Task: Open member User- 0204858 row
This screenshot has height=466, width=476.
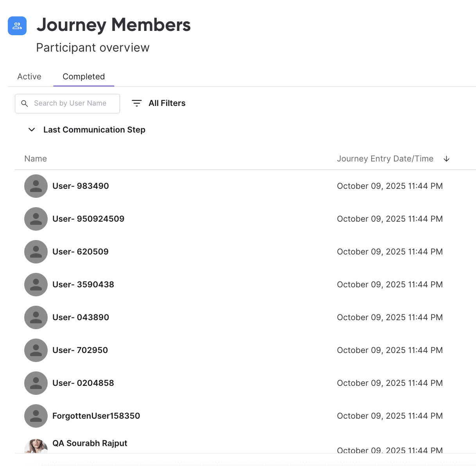Action: pos(245,383)
